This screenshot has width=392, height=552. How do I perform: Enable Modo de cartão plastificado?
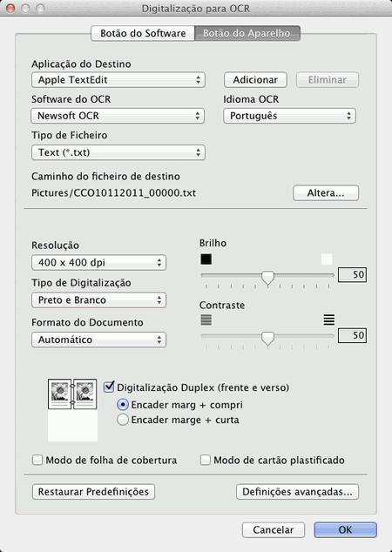click(x=206, y=460)
